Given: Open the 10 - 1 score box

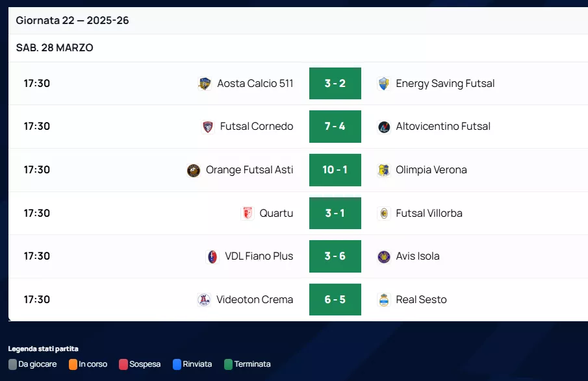Looking at the screenshot, I should click(x=335, y=170).
